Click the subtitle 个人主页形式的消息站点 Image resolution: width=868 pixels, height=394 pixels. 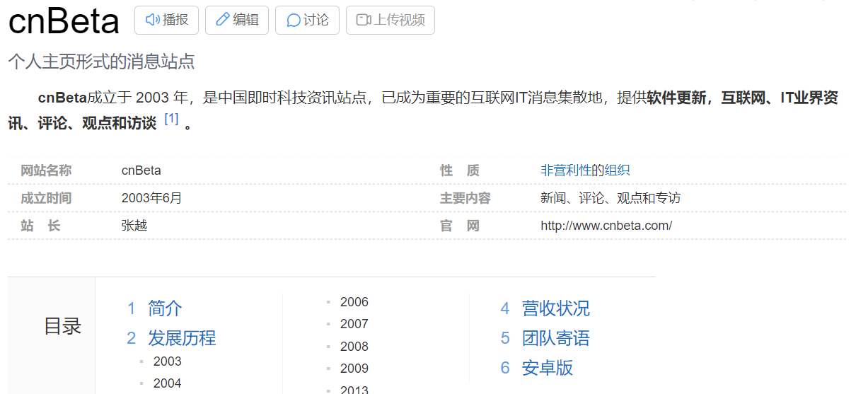101,62
